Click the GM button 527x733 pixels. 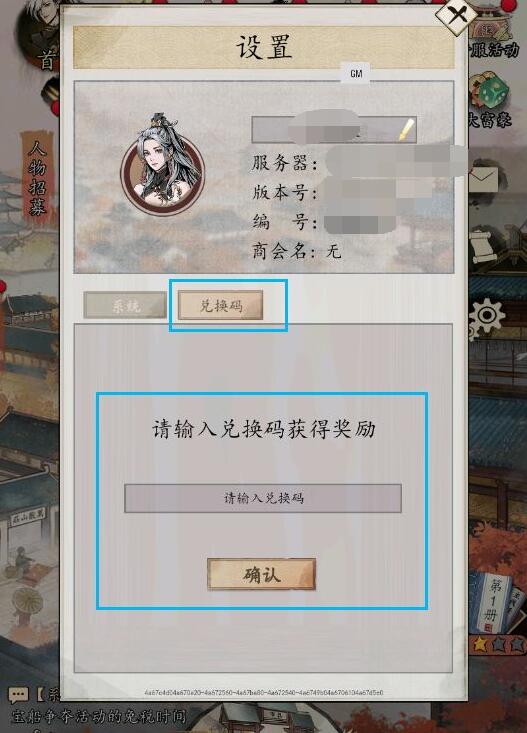356,73
